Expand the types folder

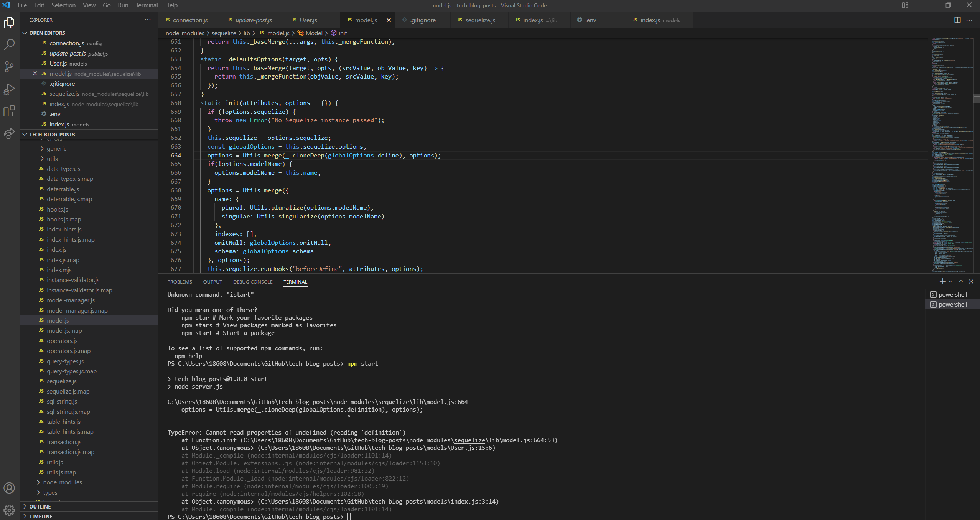(50, 492)
